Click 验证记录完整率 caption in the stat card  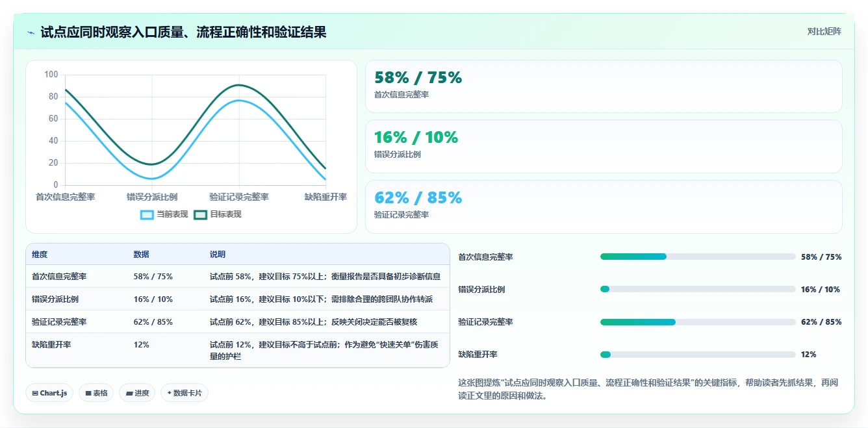pos(402,215)
